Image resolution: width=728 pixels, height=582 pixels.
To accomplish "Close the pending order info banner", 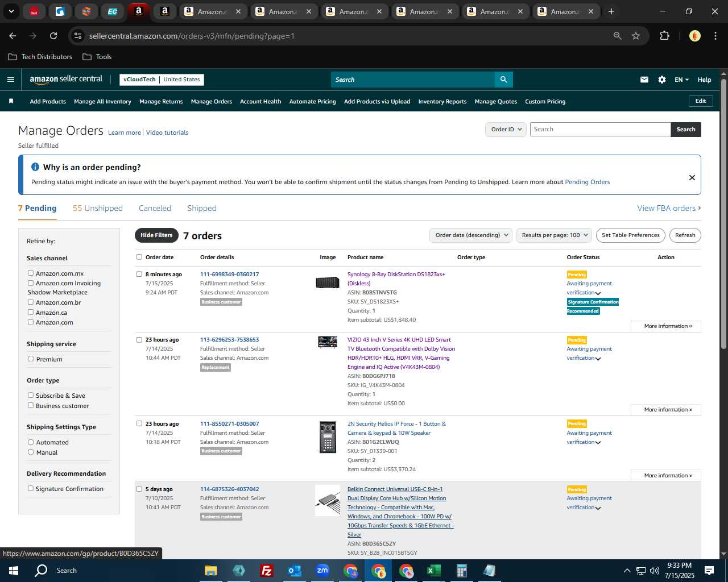I will tap(692, 177).
